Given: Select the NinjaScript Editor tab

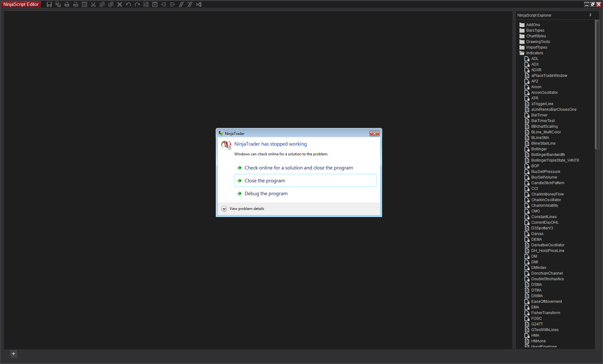Looking at the screenshot, I should 21,4.
